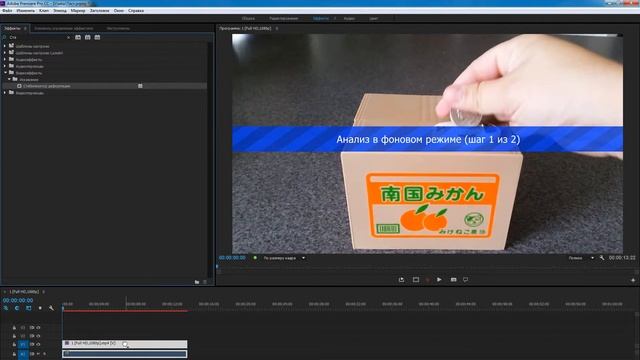
Task: Toggle V2 track output eye
Action: point(38,336)
